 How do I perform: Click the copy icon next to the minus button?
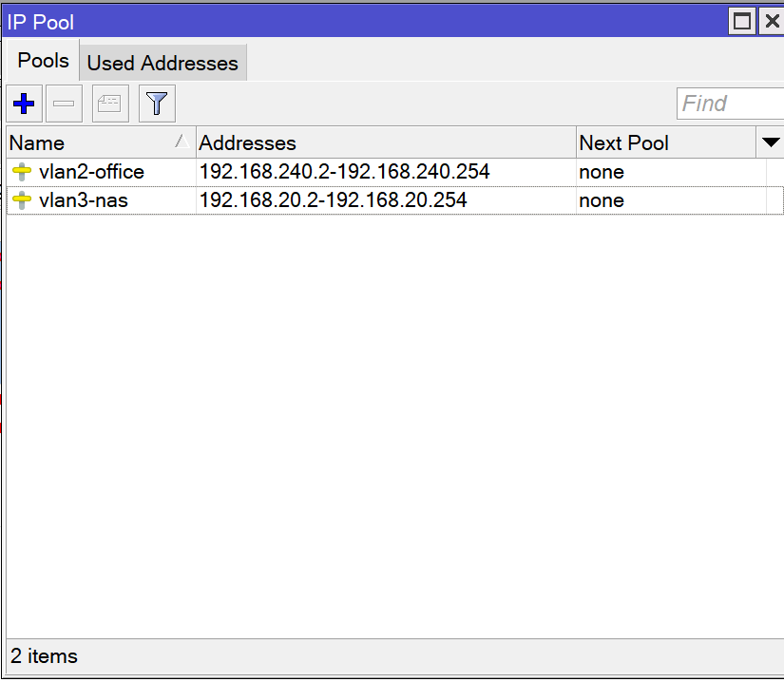(109, 103)
